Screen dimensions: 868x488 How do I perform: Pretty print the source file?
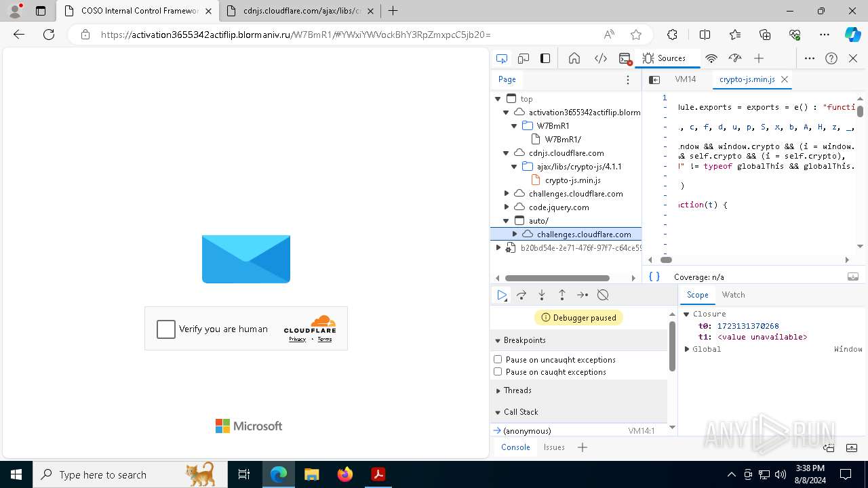[654, 277]
